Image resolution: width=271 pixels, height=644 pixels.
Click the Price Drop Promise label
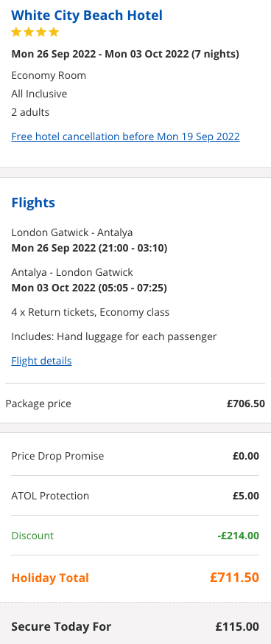click(57, 456)
